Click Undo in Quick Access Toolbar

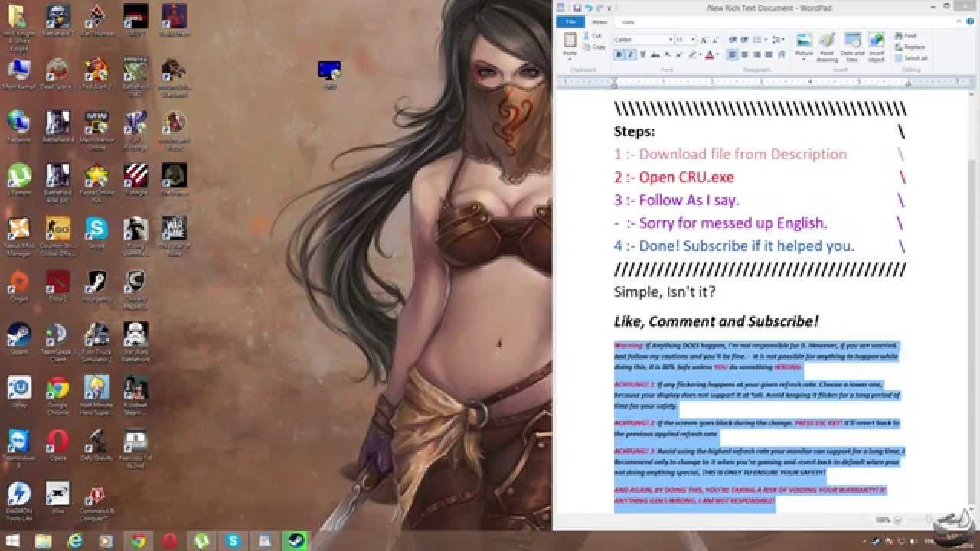coord(589,8)
